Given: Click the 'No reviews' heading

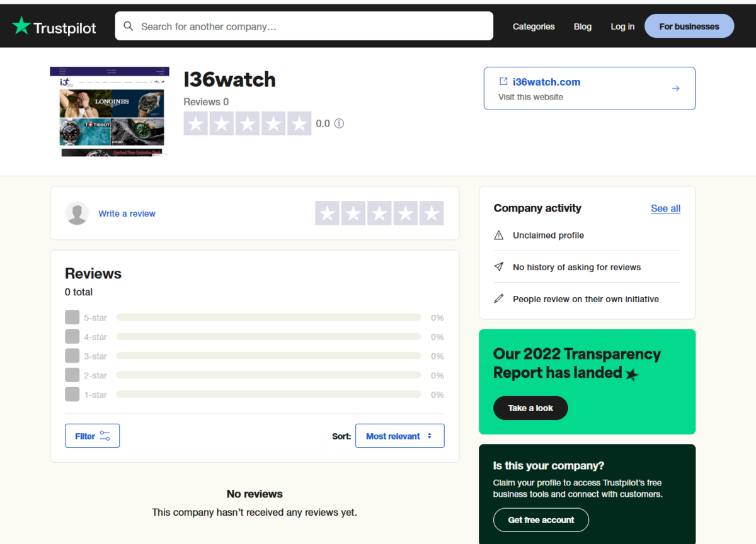Looking at the screenshot, I should tap(255, 494).
